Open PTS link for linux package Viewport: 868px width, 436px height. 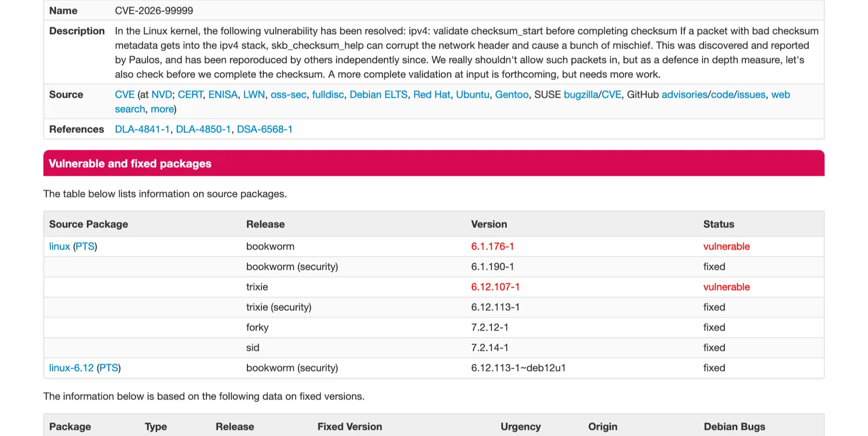(85, 246)
